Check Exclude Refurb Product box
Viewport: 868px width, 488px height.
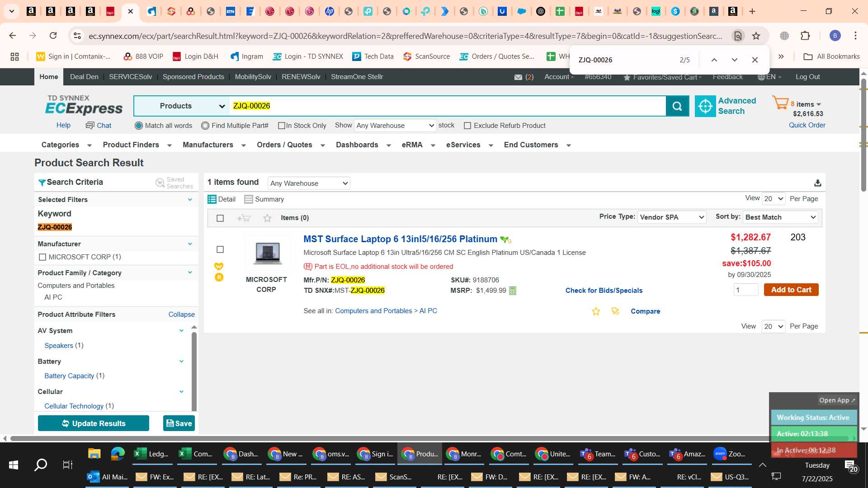467,126
